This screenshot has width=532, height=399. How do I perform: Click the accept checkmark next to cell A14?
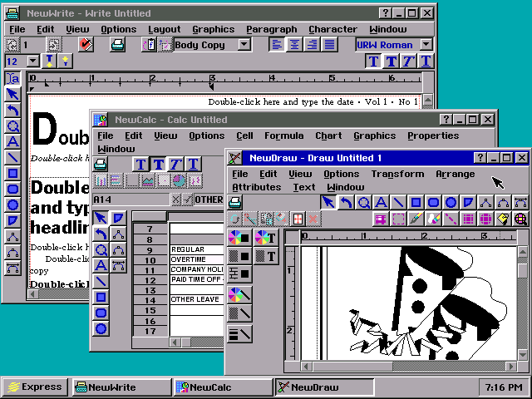188,199
